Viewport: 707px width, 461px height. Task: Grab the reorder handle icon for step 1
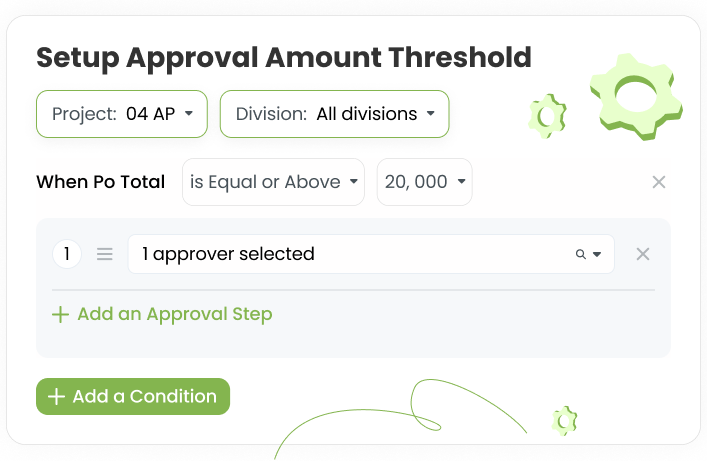105,254
